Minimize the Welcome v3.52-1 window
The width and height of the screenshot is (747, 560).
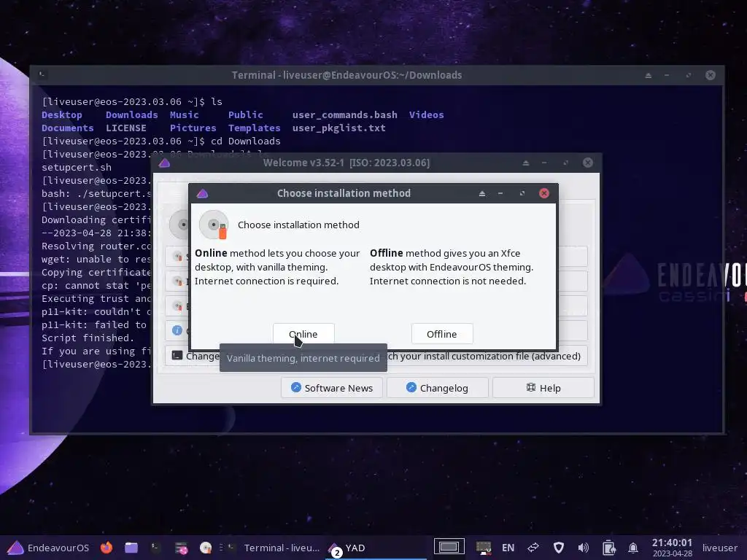pos(544,163)
